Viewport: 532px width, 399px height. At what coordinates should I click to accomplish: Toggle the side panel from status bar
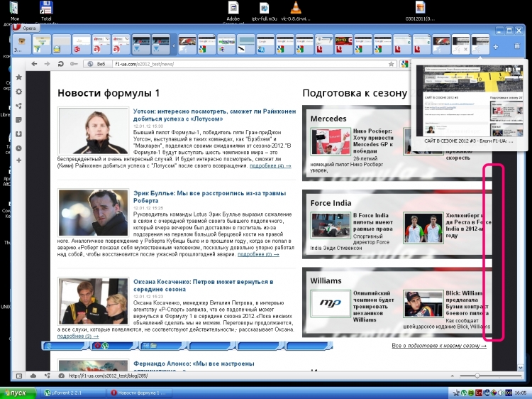19,376
